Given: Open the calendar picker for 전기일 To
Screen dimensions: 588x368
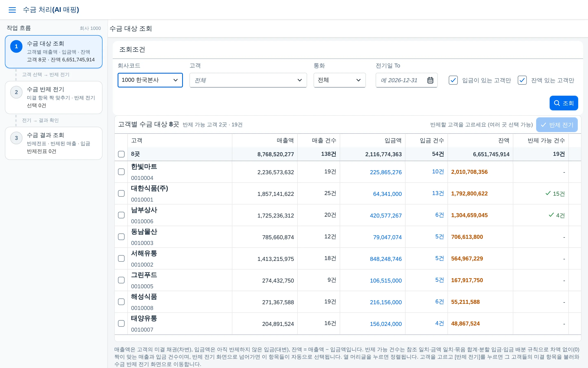Looking at the screenshot, I should (x=430, y=80).
